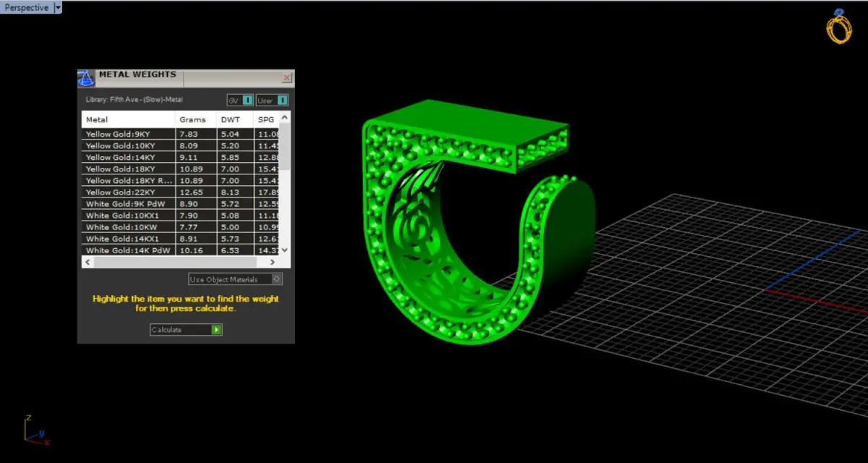Screen dimensions: 868x463
Task: Click the 5.72 DWT value
Action: (x=229, y=204)
